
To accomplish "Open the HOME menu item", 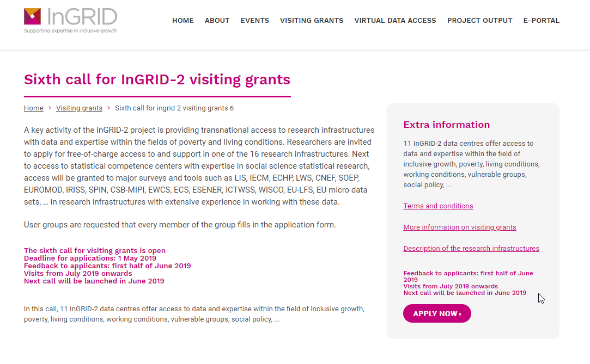I will [183, 21].
